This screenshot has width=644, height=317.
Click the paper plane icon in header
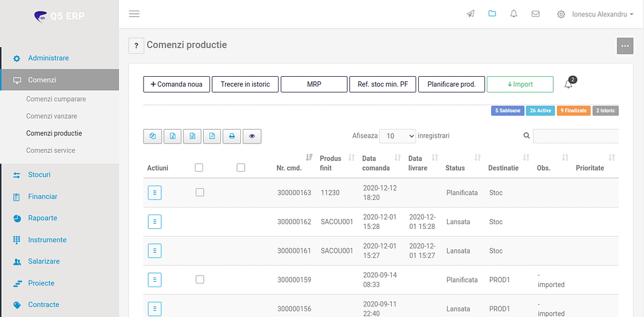470,14
